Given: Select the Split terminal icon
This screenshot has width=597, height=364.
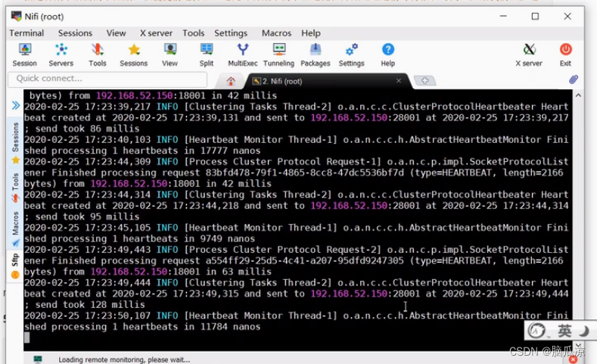Looking at the screenshot, I should point(207,54).
